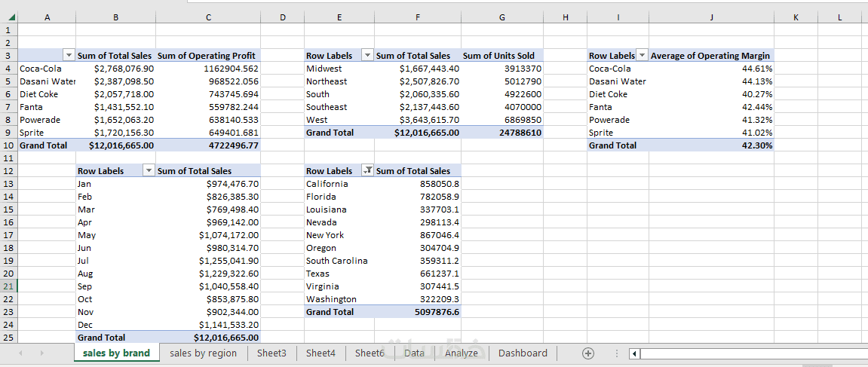Click the horizontal scrollbar track
Viewport: 868px width, 367px height.
[x=754, y=353]
